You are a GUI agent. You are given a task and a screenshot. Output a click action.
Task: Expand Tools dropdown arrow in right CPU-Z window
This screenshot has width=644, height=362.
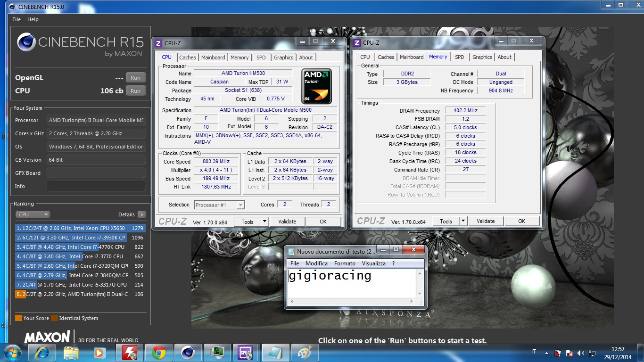(463, 221)
